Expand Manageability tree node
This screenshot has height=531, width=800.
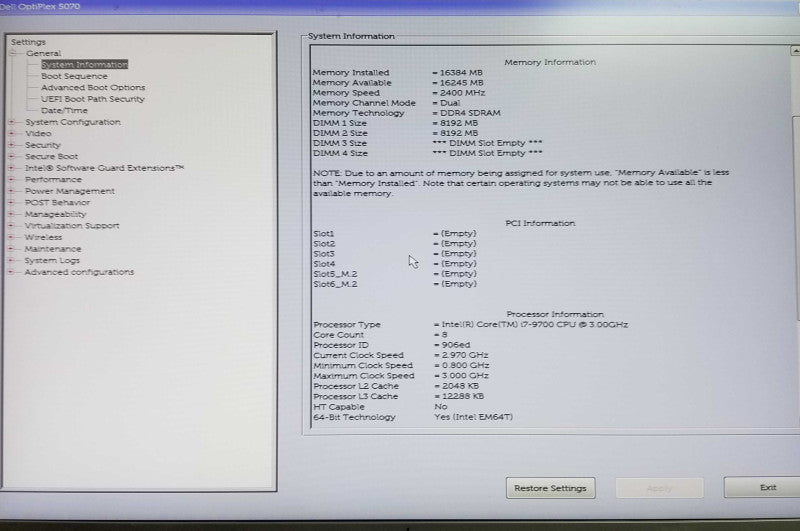pos(11,214)
